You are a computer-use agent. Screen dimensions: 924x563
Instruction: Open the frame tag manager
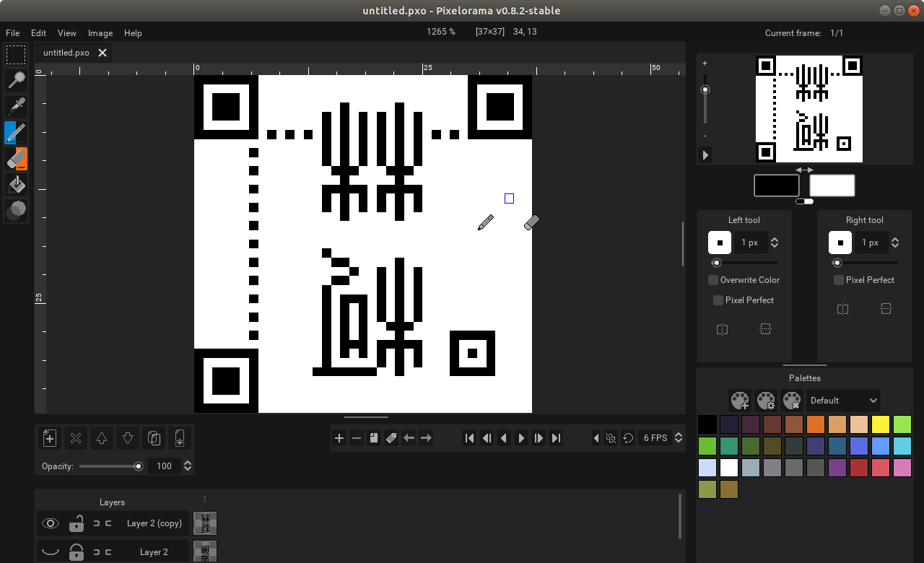[391, 438]
